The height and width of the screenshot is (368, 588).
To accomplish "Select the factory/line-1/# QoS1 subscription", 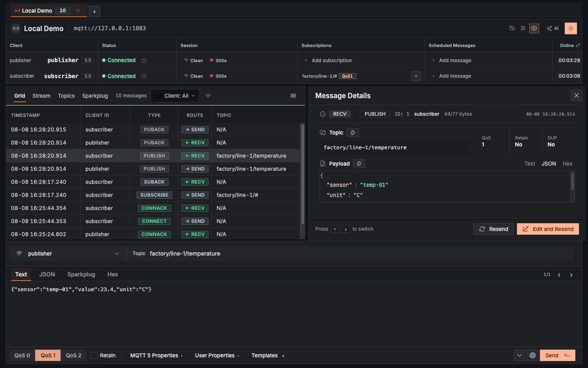I will [329, 76].
